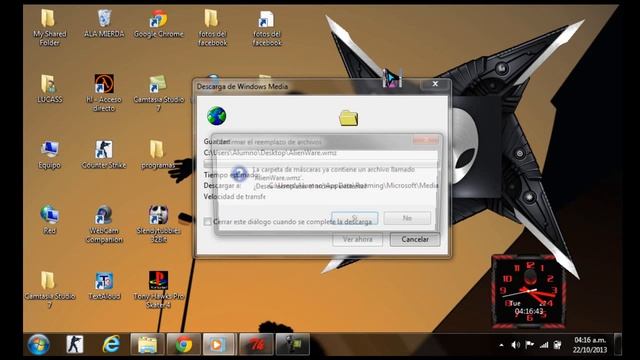
Task: Launch the WebCam Companion shortcut
Action: click(x=104, y=224)
